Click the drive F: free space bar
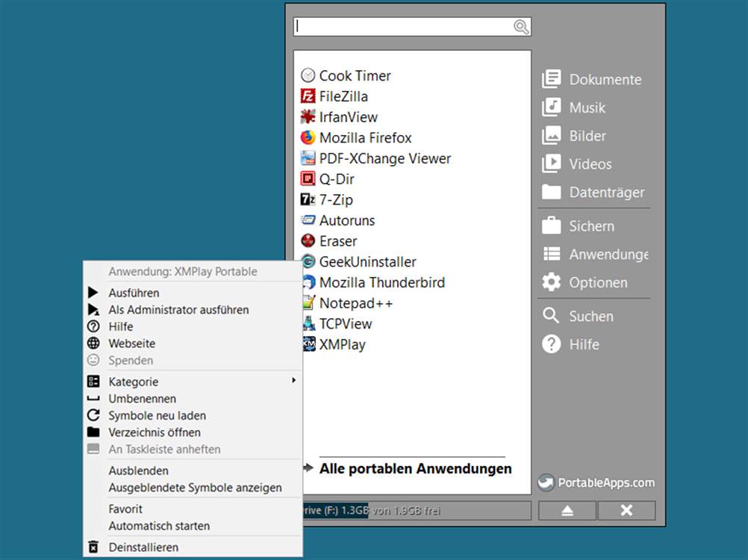Image resolution: width=748 pixels, height=560 pixels. (417, 511)
